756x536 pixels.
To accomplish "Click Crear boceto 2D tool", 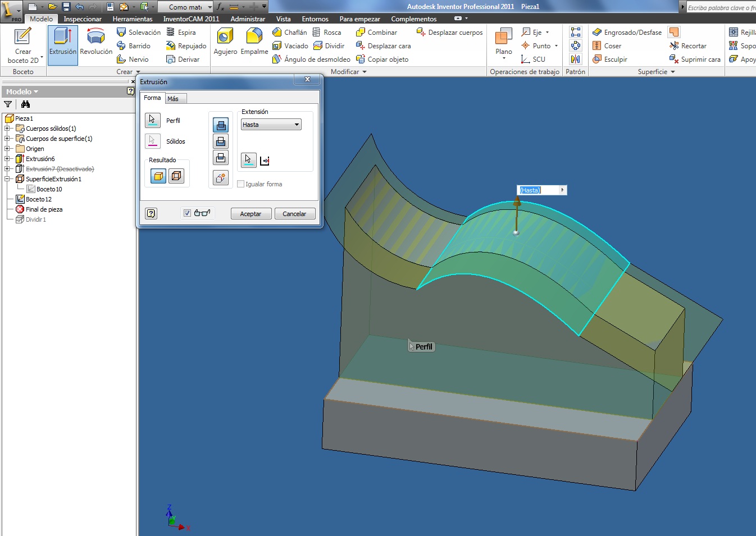I will pyautogui.click(x=24, y=45).
